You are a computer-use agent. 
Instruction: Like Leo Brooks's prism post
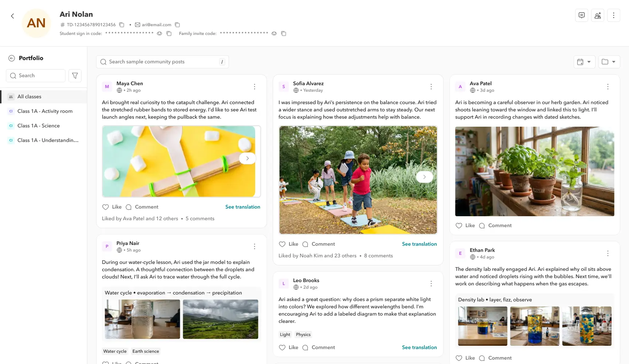tap(288, 347)
